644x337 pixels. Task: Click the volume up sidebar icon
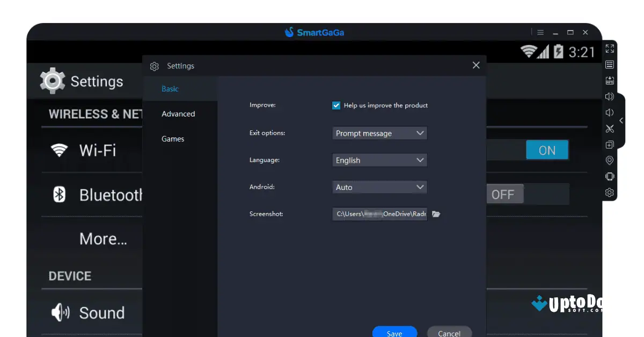610,97
